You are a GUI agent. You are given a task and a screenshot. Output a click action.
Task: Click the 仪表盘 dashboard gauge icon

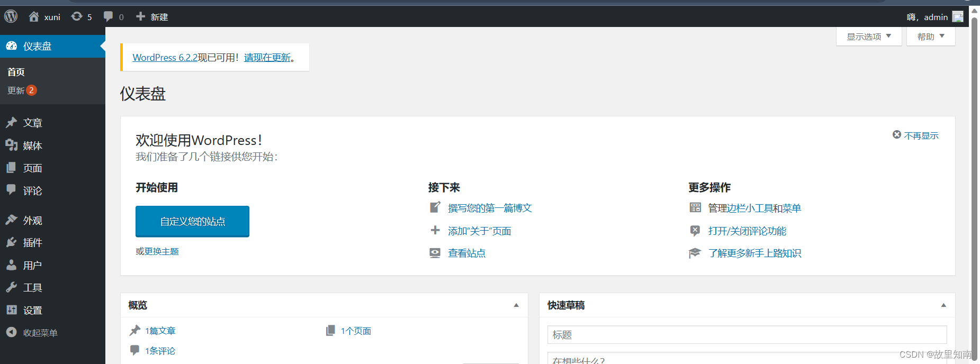pos(12,46)
